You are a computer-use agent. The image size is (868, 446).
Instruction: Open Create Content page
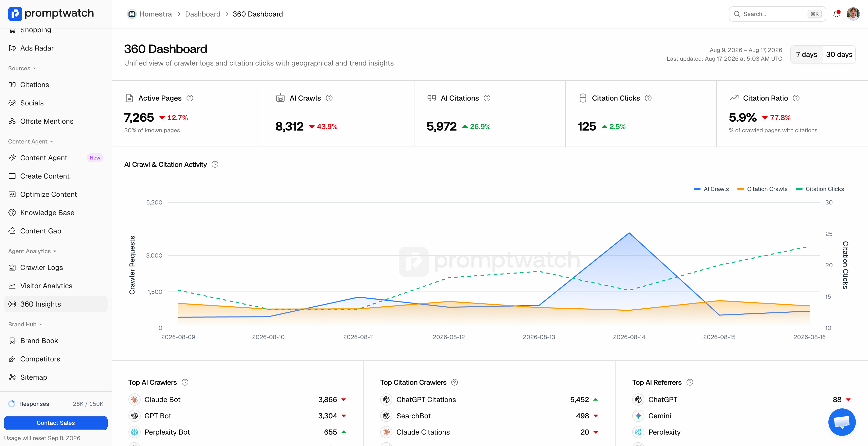[x=56, y=176]
